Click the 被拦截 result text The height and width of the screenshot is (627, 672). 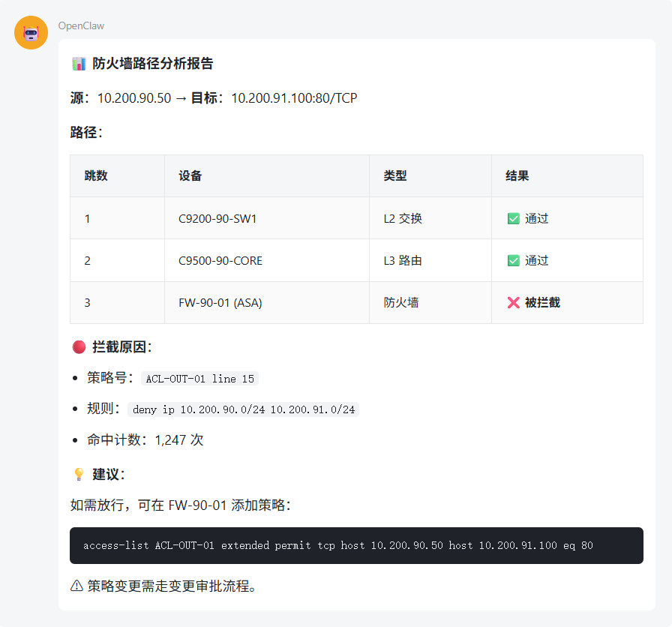(542, 303)
